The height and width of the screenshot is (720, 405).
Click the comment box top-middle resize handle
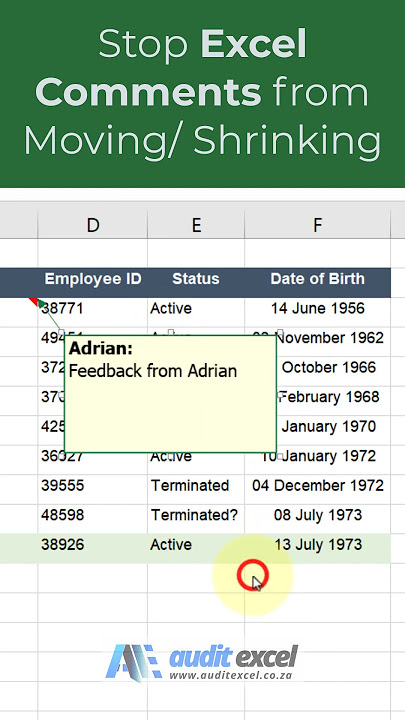click(x=171, y=332)
